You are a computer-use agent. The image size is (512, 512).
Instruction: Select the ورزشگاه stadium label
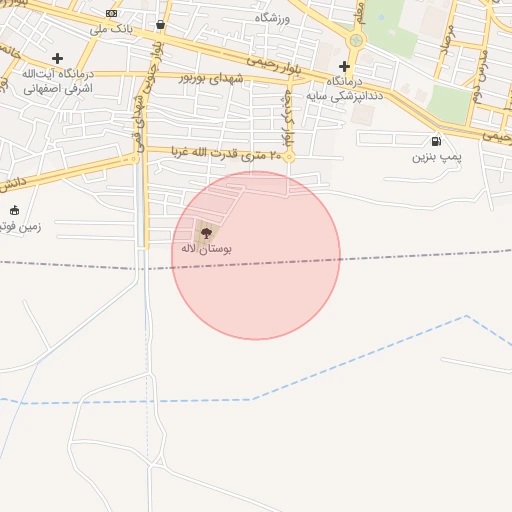(x=272, y=18)
